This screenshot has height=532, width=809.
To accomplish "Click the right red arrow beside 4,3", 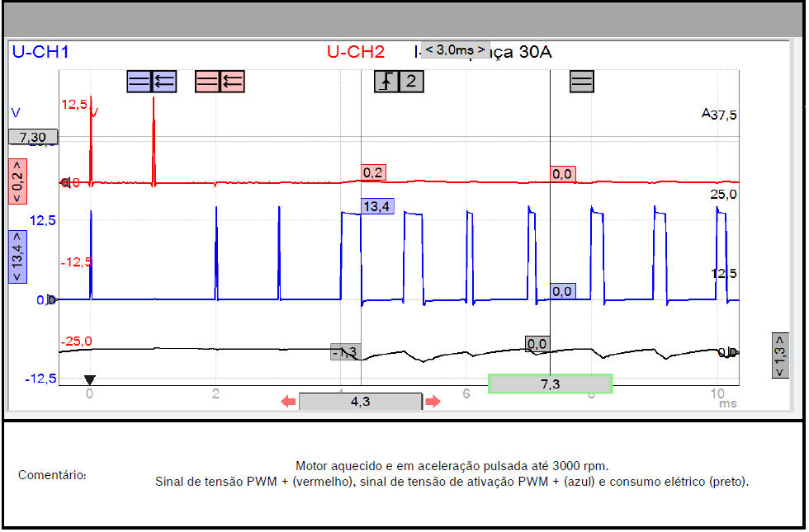I will [x=433, y=402].
